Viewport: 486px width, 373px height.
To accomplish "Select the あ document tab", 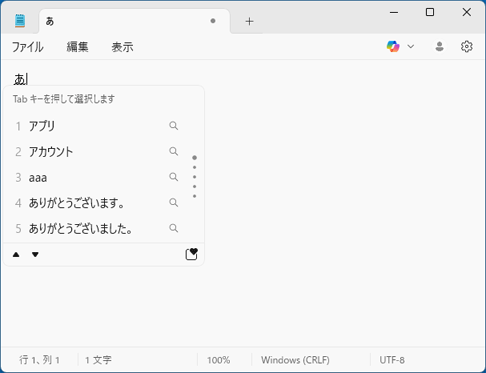I will [134, 21].
